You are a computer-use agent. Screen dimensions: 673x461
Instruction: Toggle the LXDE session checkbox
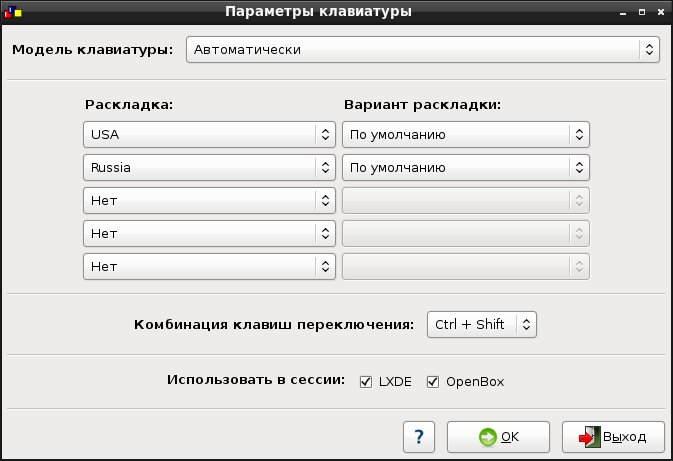pyautogui.click(x=366, y=382)
